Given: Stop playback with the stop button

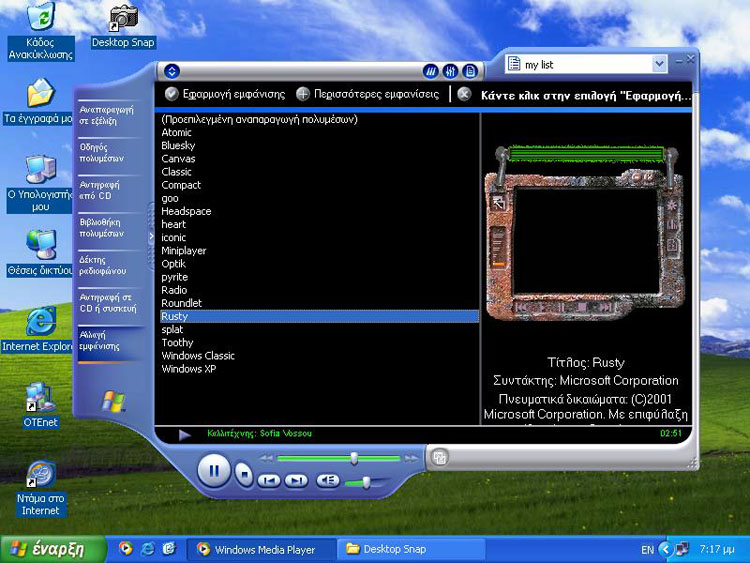Looking at the screenshot, I should pyautogui.click(x=244, y=475).
